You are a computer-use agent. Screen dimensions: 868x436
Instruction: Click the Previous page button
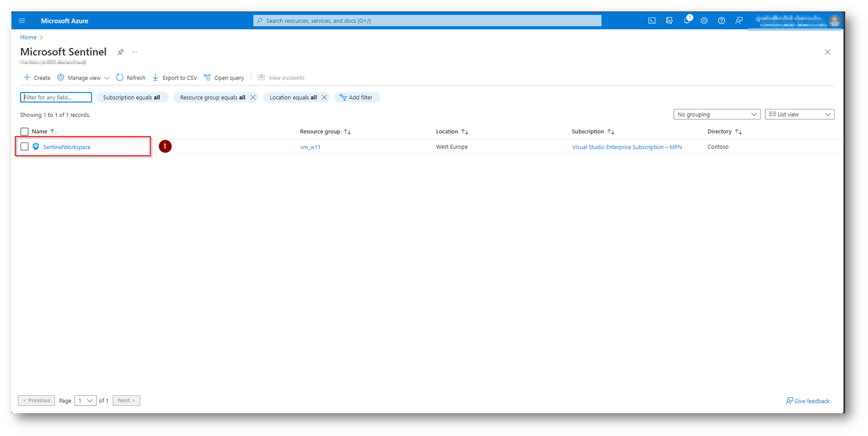(x=36, y=401)
